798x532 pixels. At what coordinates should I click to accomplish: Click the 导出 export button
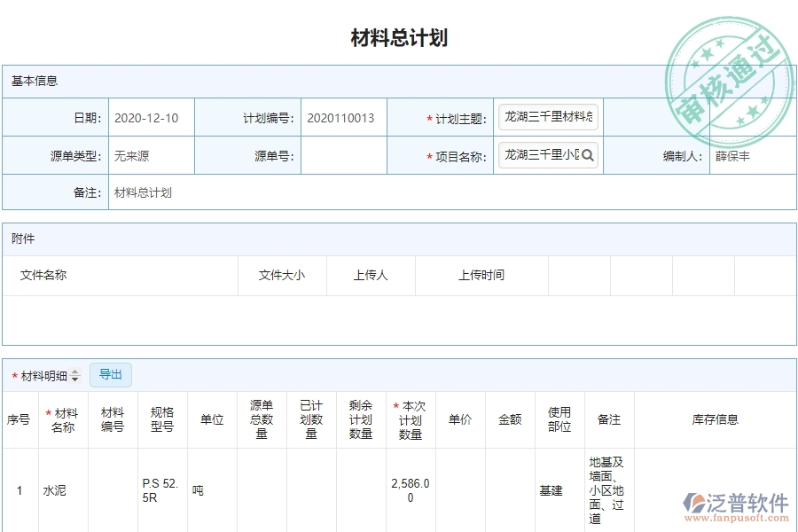pos(111,374)
